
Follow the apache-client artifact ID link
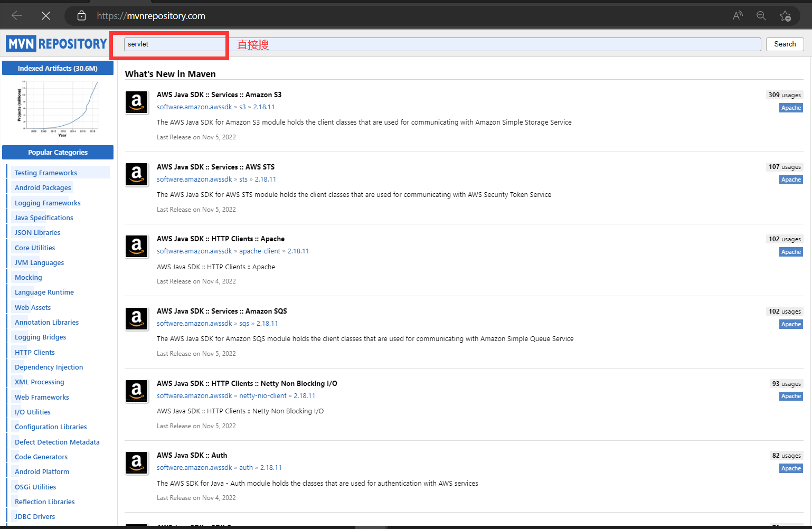260,251
